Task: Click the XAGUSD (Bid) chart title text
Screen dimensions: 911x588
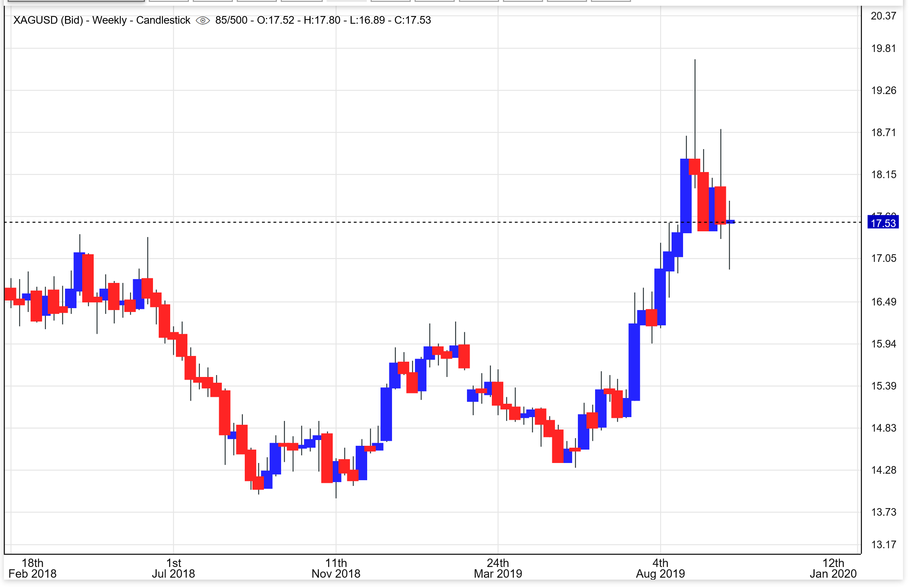Action: [48, 20]
